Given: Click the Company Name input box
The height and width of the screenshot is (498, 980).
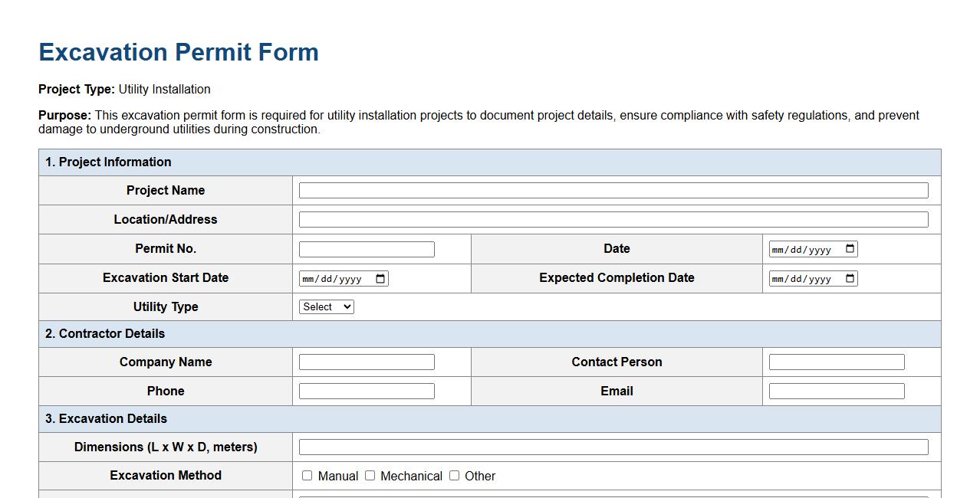Looking at the screenshot, I should [x=367, y=362].
